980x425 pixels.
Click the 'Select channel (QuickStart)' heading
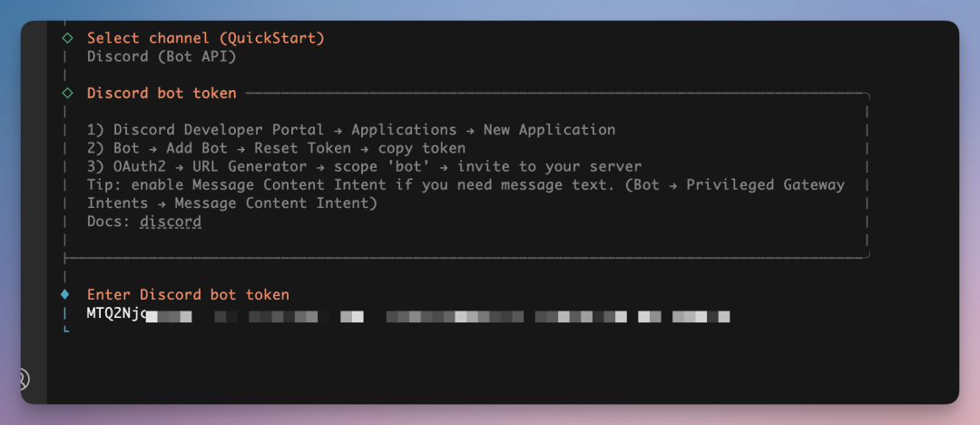click(x=205, y=38)
